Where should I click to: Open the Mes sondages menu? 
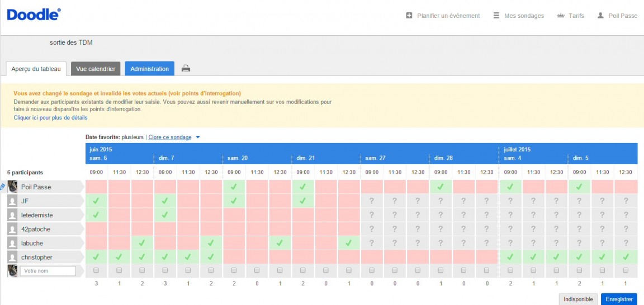(524, 16)
